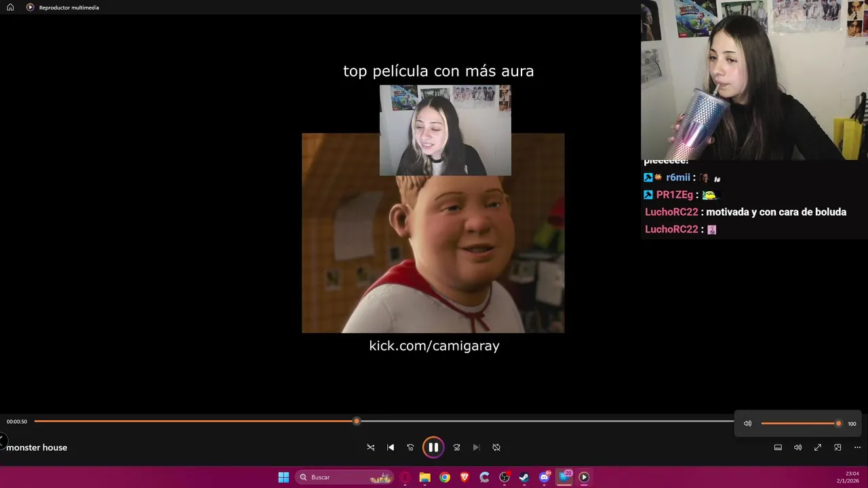Image resolution: width=868 pixels, height=488 pixels.
Task: Click the elapsed time 00:00:50
Action: coord(17,422)
